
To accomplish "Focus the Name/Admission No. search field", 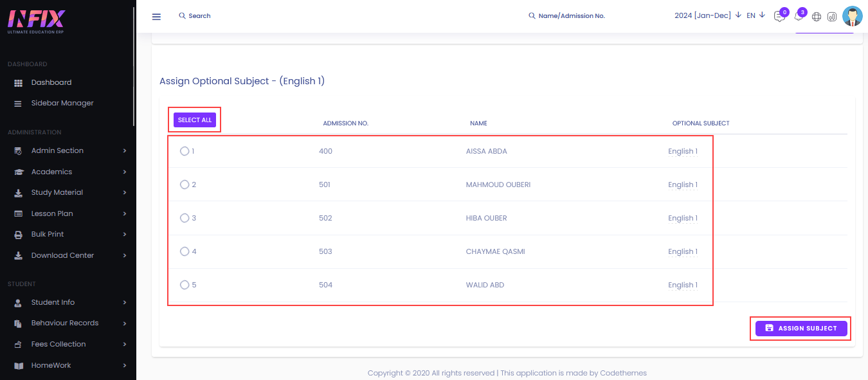I will coord(572,15).
